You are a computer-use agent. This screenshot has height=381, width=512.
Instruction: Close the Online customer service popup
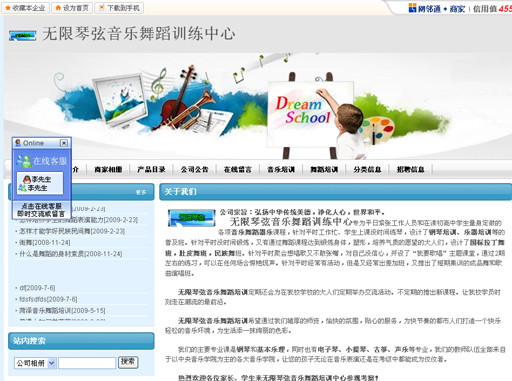tap(64, 143)
